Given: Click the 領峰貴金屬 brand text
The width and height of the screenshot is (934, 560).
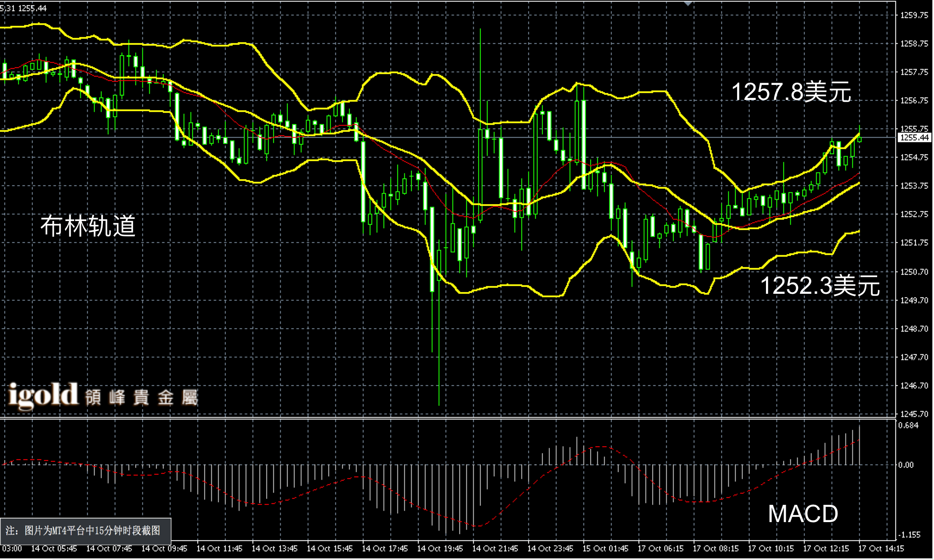Looking at the screenshot, I should click(141, 397).
